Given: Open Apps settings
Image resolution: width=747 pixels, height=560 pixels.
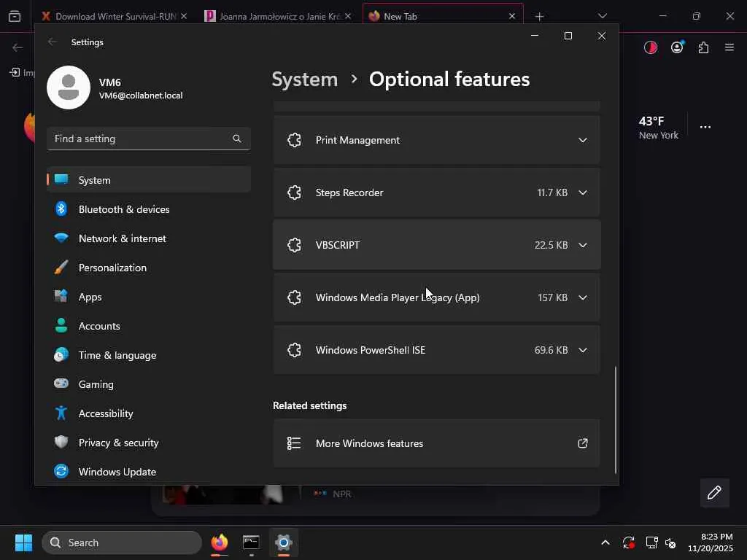Looking at the screenshot, I should point(149,297).
